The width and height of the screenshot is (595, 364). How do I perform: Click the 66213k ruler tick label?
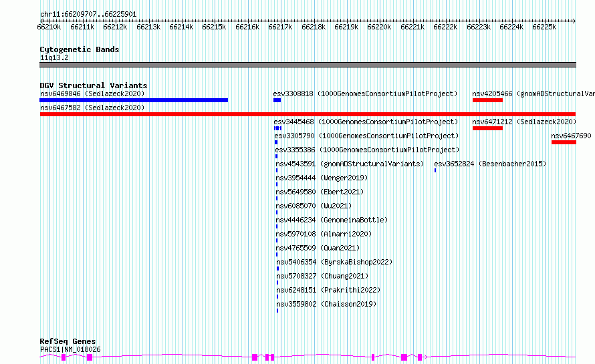148,27
